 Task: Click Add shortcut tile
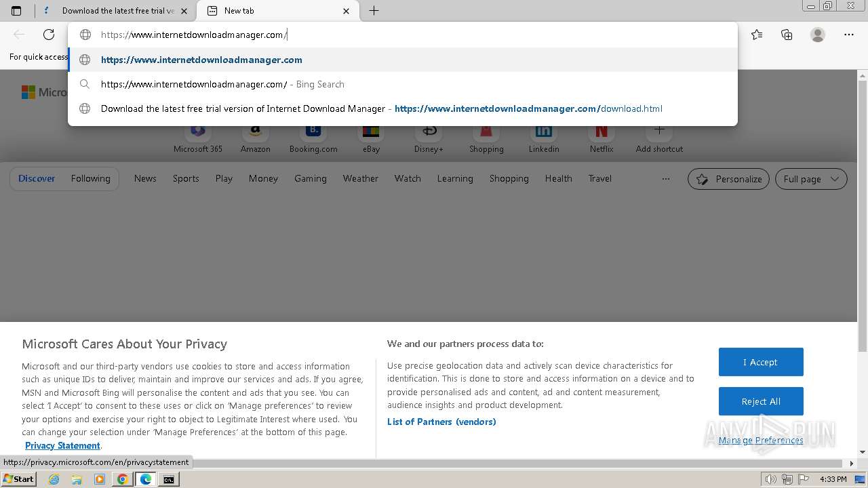click(659, 139)
